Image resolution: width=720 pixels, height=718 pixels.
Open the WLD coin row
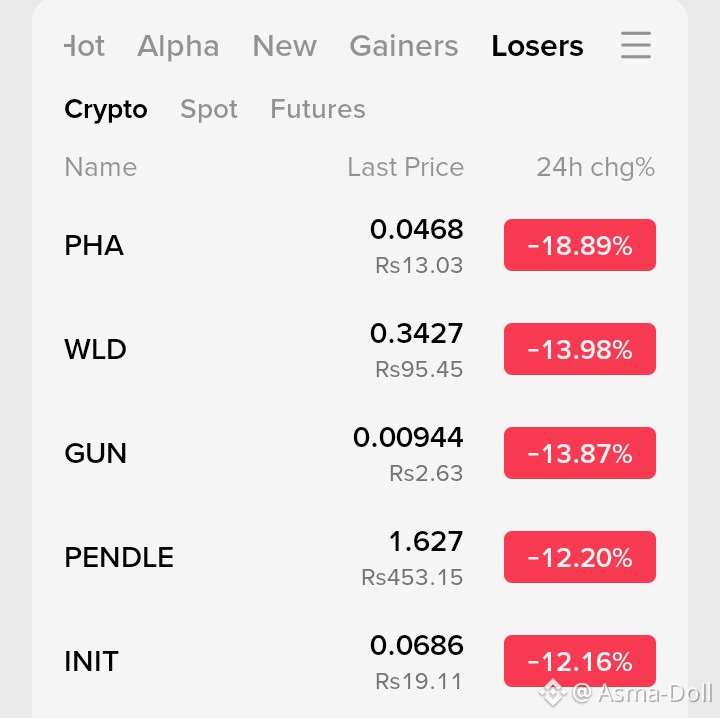(x=360, y=349)
